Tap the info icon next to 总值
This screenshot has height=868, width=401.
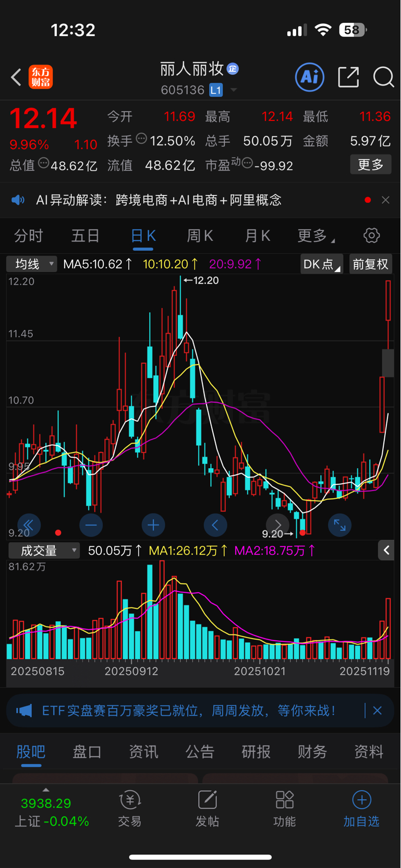point(43,163)
